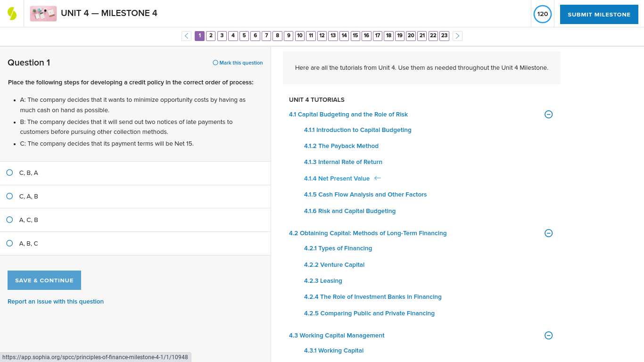Open Report an issue with this question

pyautogui.click(x=56, y=301)
